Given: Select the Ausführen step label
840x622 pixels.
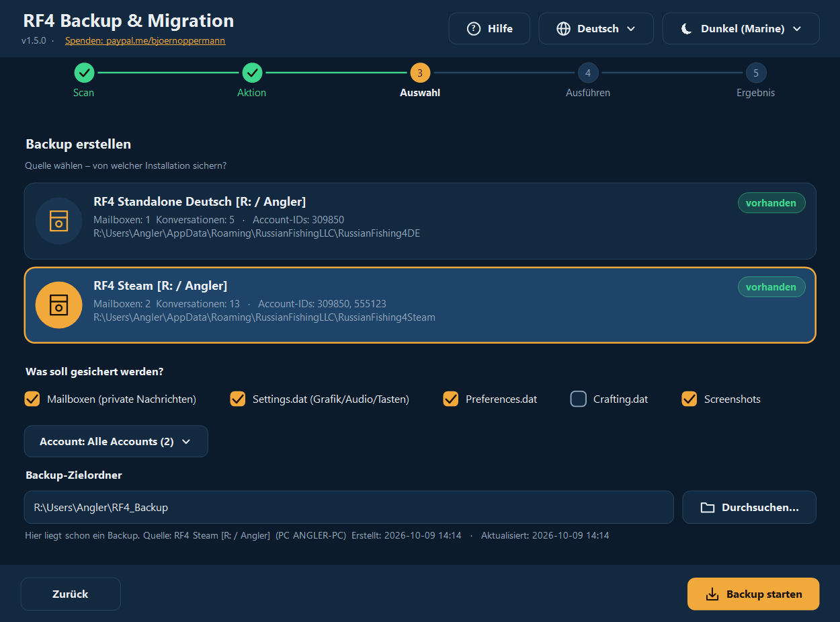Looking at the screenshot, I should click(588, 93).
